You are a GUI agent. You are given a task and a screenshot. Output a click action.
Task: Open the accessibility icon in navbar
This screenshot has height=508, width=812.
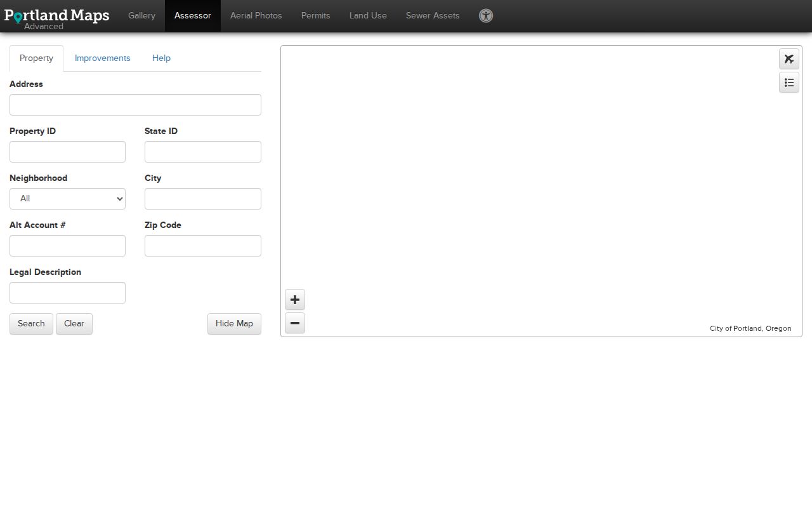(x=486, y=16)
